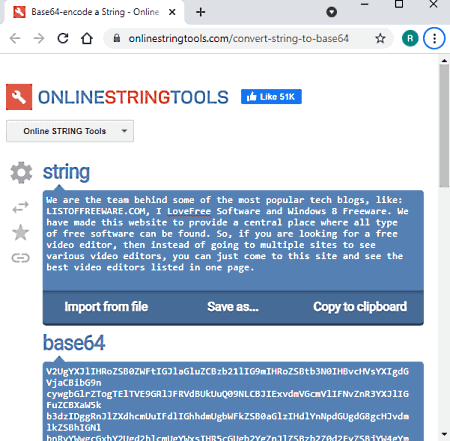Click the page vertical scrollbar thumb

coord(444,126)
